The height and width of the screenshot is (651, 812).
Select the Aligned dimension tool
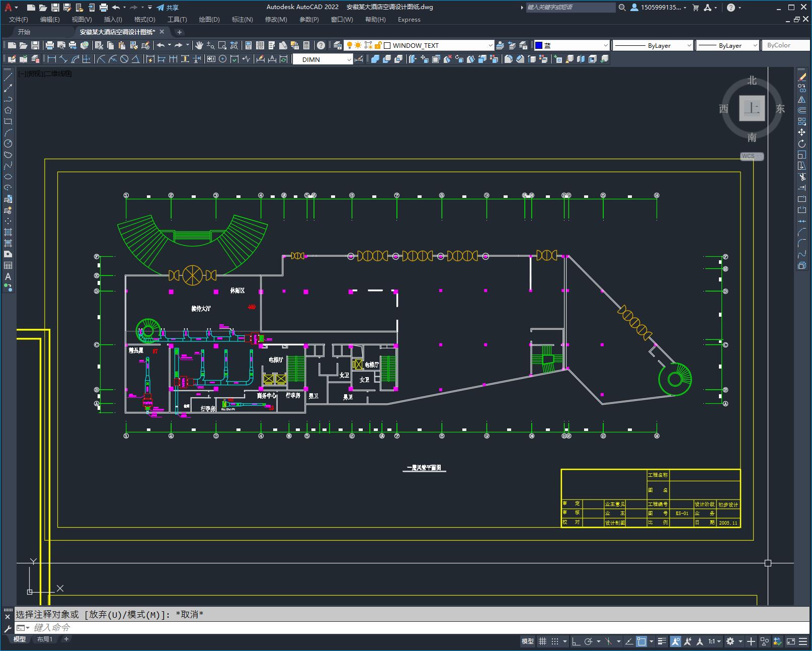[x=63, y=59]
